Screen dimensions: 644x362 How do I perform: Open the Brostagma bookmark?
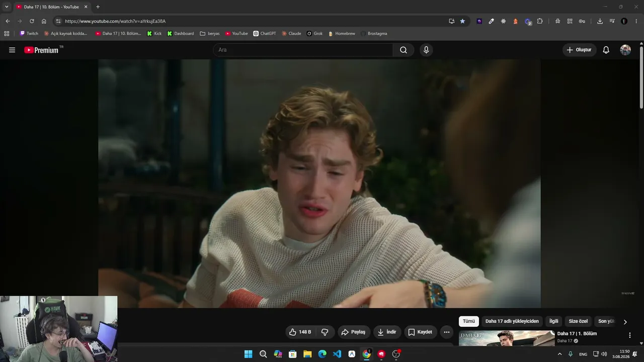pyautogui.click(x=373, y=34)
